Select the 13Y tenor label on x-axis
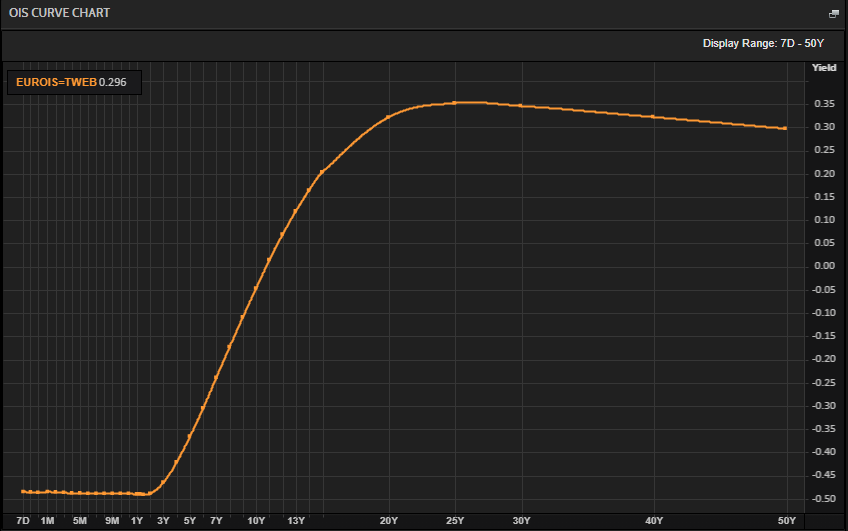Screen dimensions: 848x531 pos(295,521)
